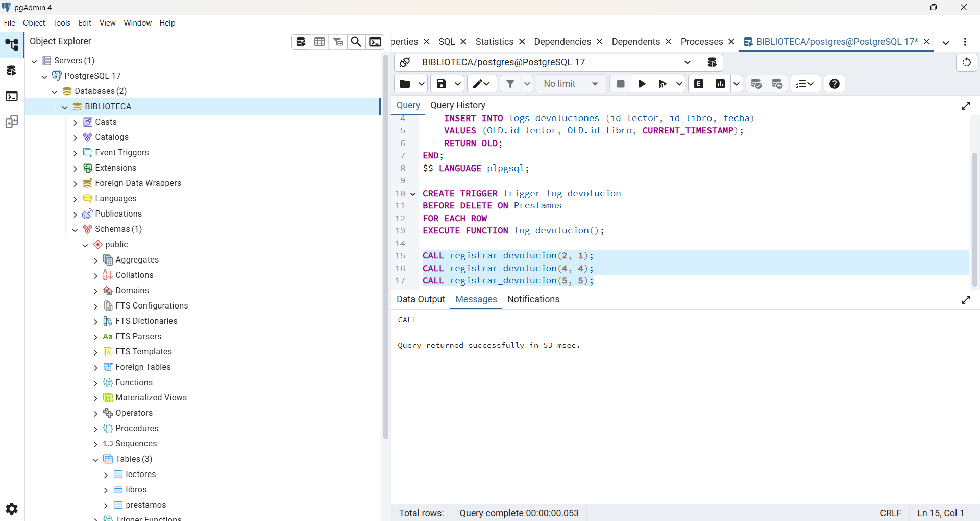Screen dimensions: 980x521
Task: Click the Filter funnel icon
Action: pyautogui.click(x=510, y=84)
